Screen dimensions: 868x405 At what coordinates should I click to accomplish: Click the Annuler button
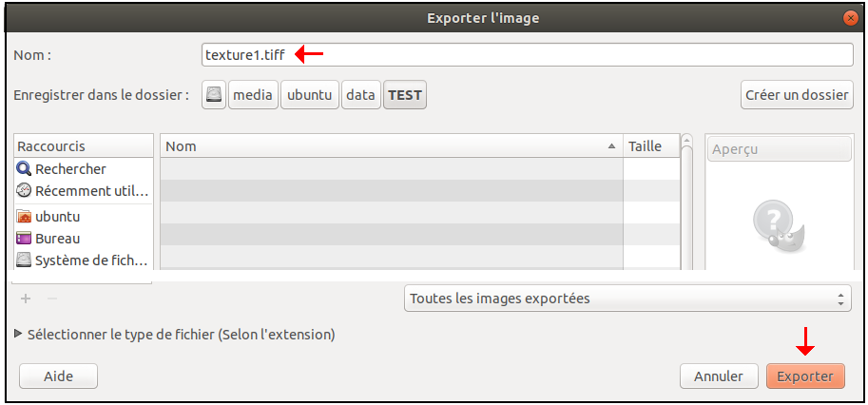click(x=719, y=376)
